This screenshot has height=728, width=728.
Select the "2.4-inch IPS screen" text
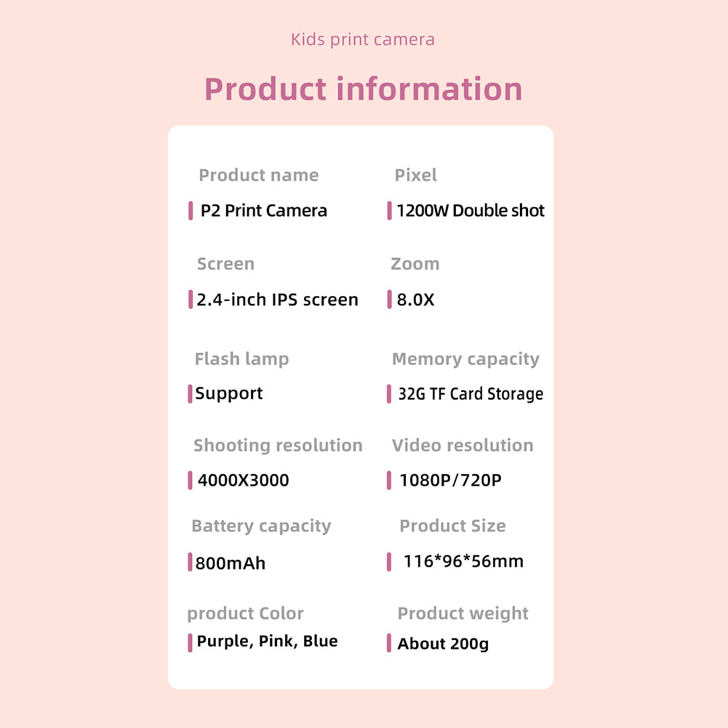click(x=277, y=300)
